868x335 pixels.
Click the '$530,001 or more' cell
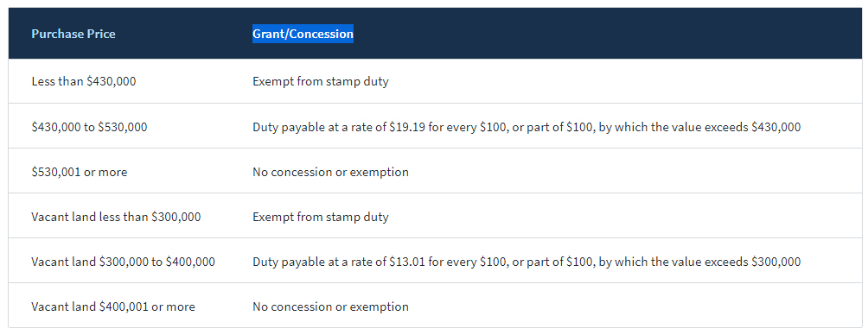pos(80,172)
